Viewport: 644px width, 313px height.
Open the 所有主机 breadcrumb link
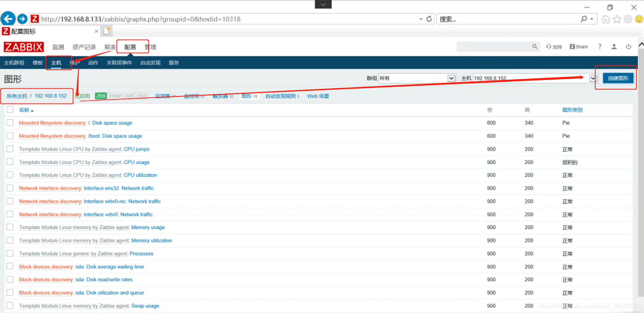point(17,96)
